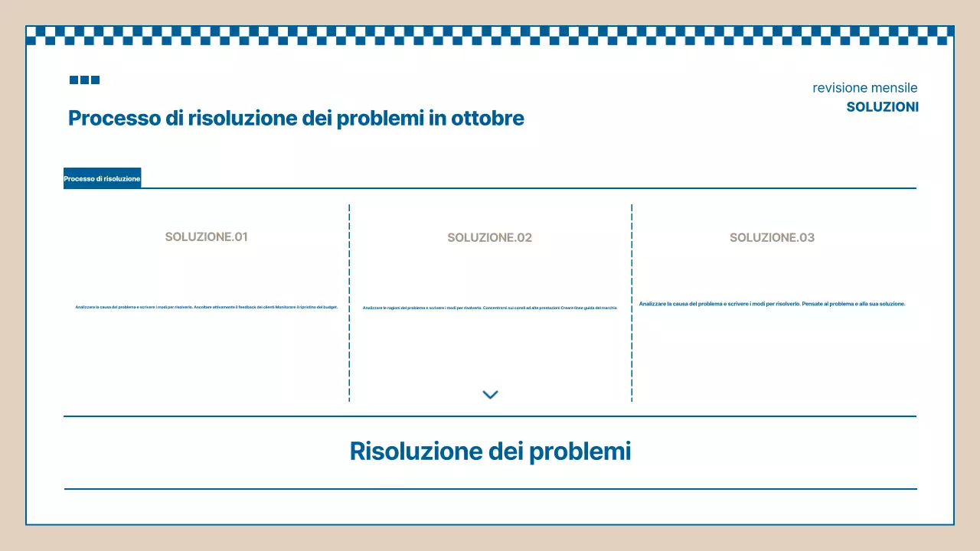Open the dashed divider between SOLUZIONE.01 and SOLUZIONE.02
This screenshot has width=980, height=551.
[x=349, y=303]
